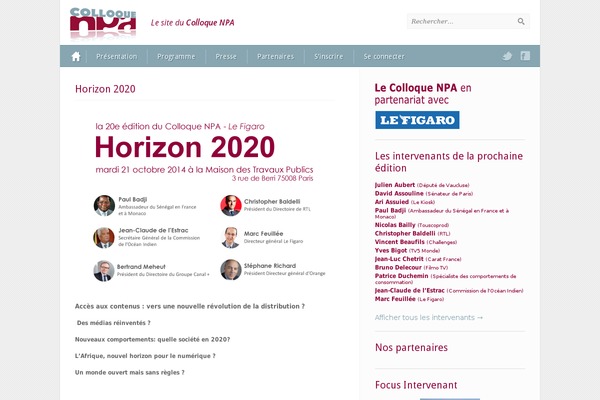Click Bertrand Meheut name in banner
The height and width of the screenshot is (400, 600).
tap(141, 266)
